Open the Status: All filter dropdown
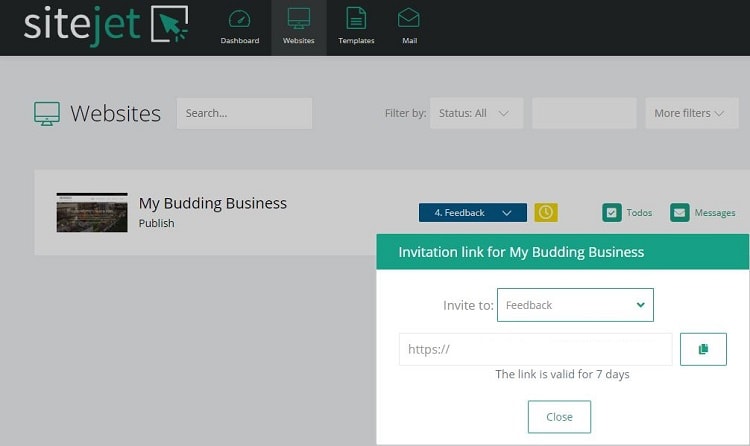750x446 pixels. [x=476, y=113]
